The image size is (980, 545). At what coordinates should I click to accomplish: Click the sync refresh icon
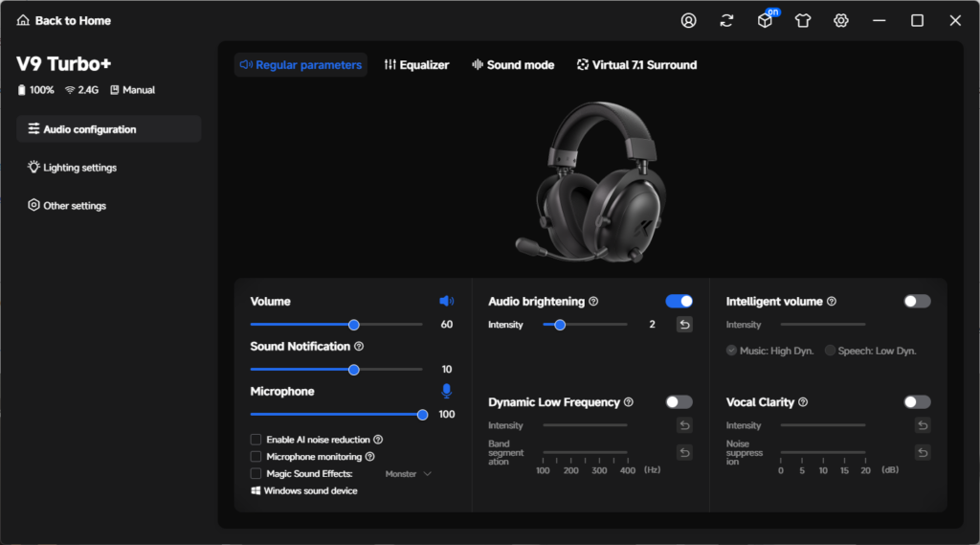(x=726, y=21)
